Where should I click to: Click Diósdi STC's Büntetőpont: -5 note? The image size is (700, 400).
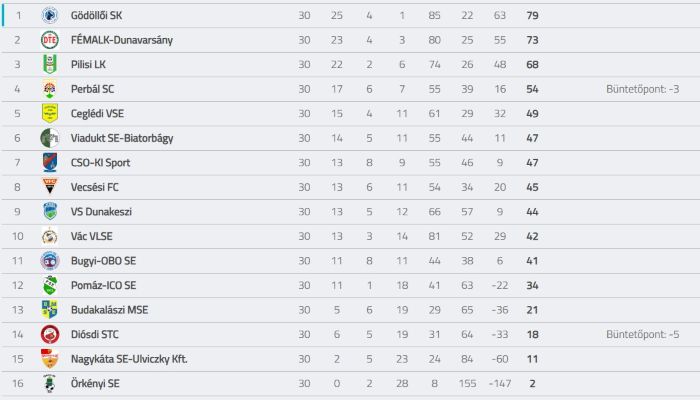click(x=643, y=334)
